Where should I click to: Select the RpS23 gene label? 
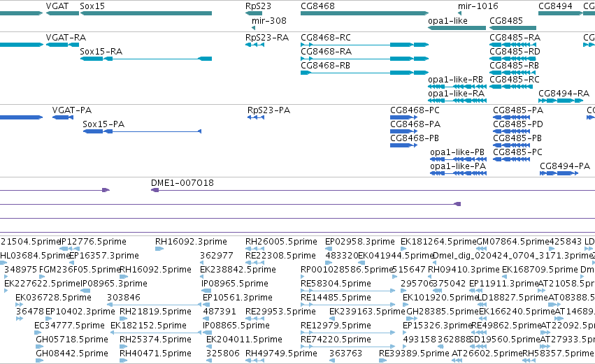coord(258,6)
